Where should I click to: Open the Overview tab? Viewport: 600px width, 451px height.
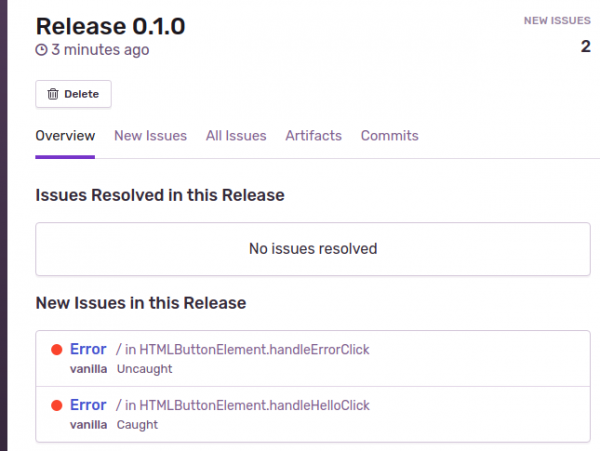[x=65, y=136]
